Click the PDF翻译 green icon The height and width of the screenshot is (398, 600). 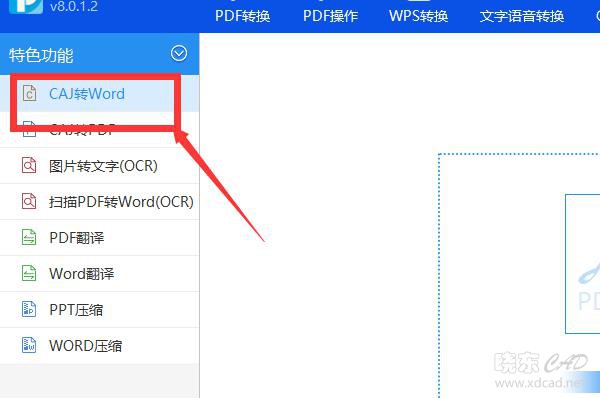pos(29,237)
